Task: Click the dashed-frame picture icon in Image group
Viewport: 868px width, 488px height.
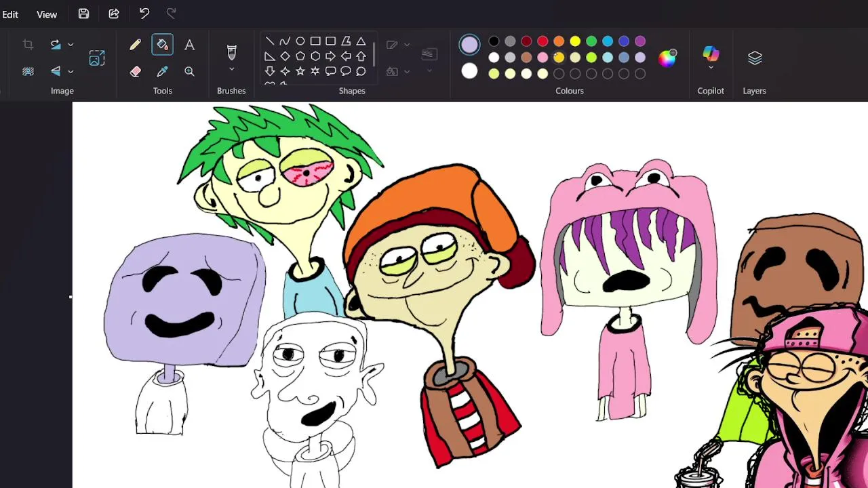Action: click(x=97, y=58)
